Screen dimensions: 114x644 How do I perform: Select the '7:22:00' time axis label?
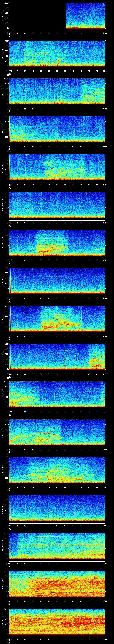(x=9, y=525)
